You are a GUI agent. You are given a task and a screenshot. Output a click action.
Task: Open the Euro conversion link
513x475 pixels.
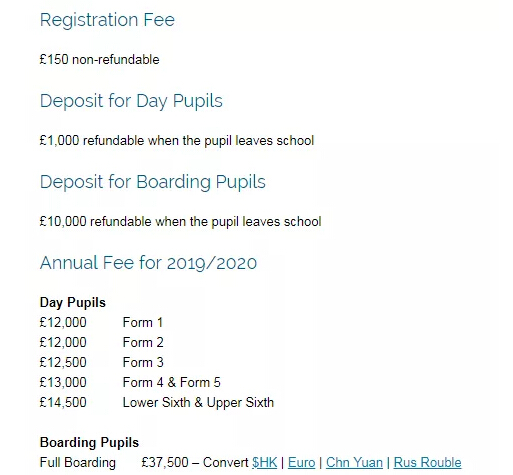coord(301,462)
